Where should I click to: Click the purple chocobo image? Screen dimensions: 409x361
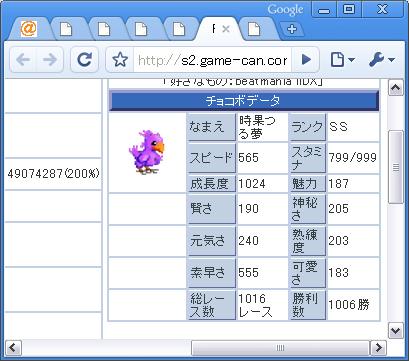point(147,152)
